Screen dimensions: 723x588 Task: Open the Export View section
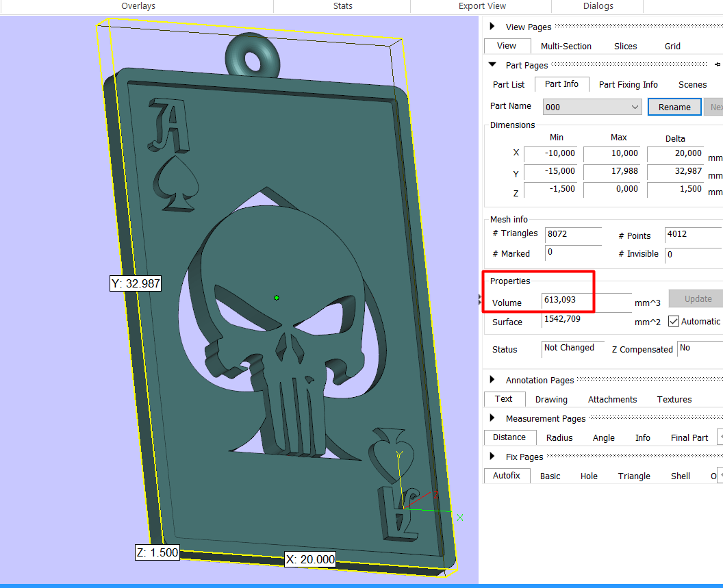click(x=482, y=6)
